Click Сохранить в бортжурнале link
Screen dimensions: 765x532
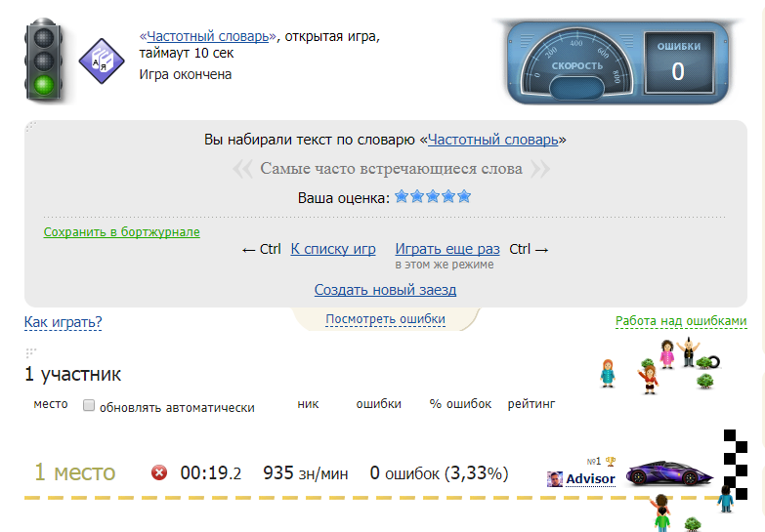121,232
